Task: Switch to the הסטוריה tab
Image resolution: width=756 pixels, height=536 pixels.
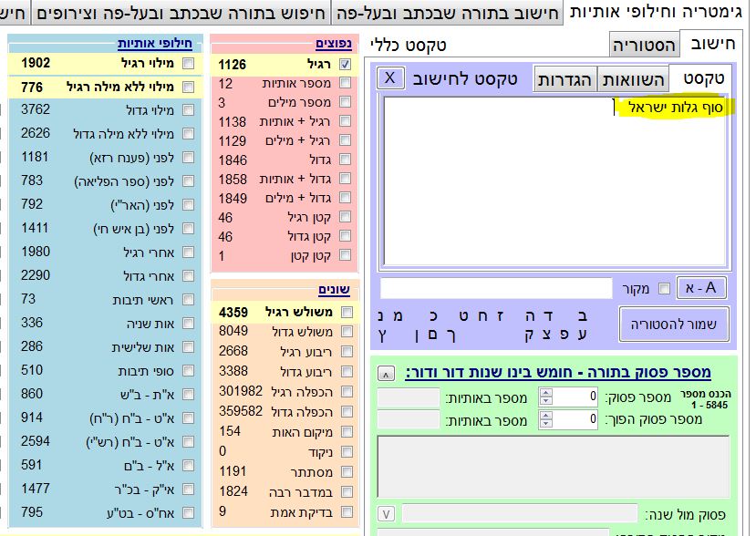Action: click(x=644, y=45)
